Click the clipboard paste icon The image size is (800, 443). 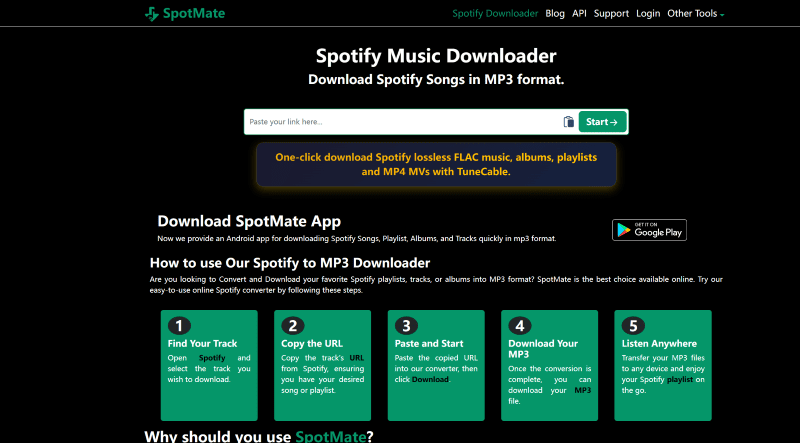(x=568, y=122)
